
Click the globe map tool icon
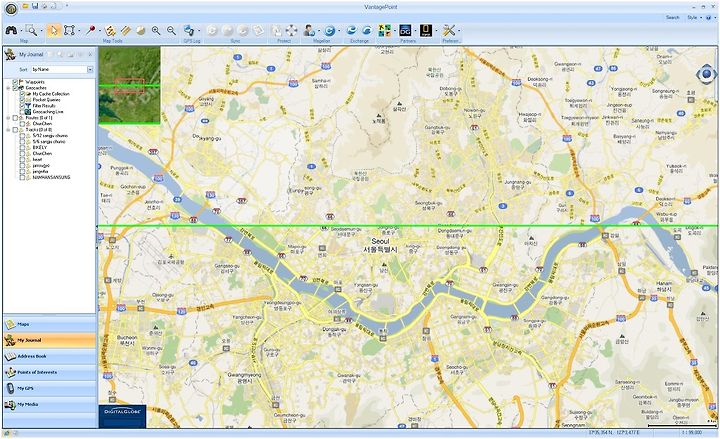[x=141, y=30]
